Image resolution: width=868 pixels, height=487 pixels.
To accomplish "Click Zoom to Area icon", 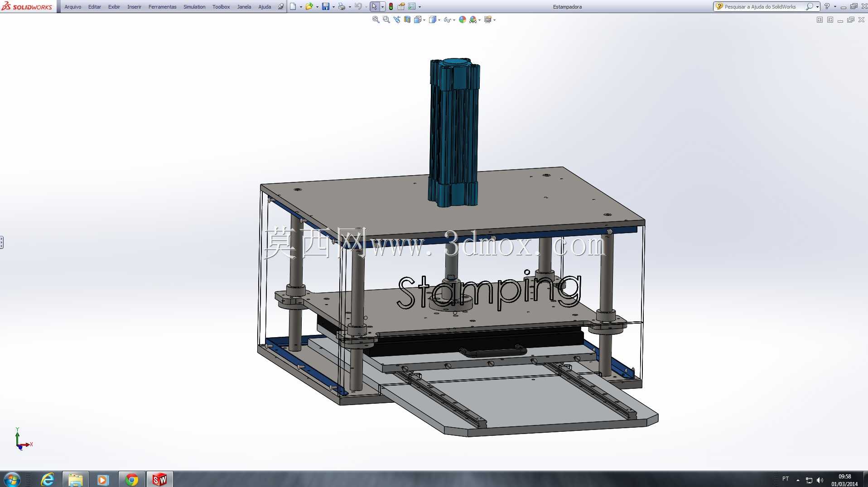I will pos(386,19).
